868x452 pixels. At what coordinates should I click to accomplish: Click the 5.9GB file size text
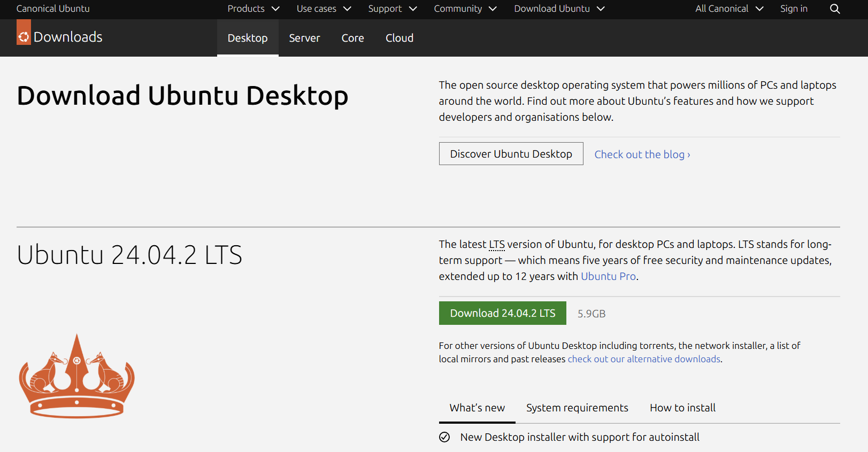[592, 314]
